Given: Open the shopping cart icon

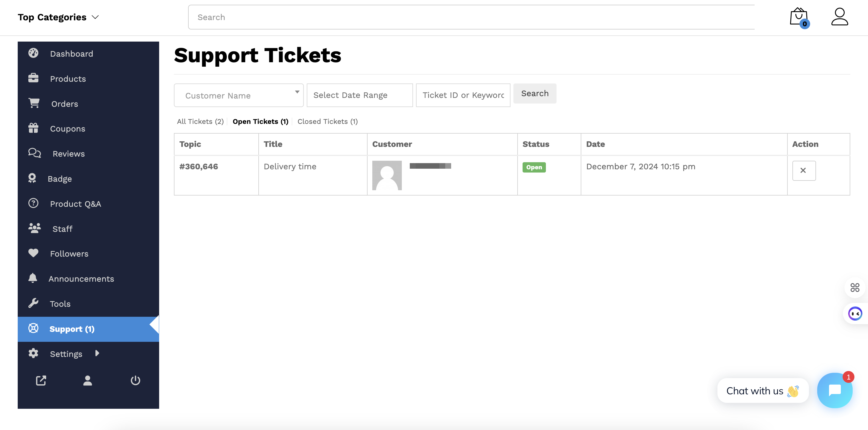Looking at the screenshot, I should click(799, 17).
